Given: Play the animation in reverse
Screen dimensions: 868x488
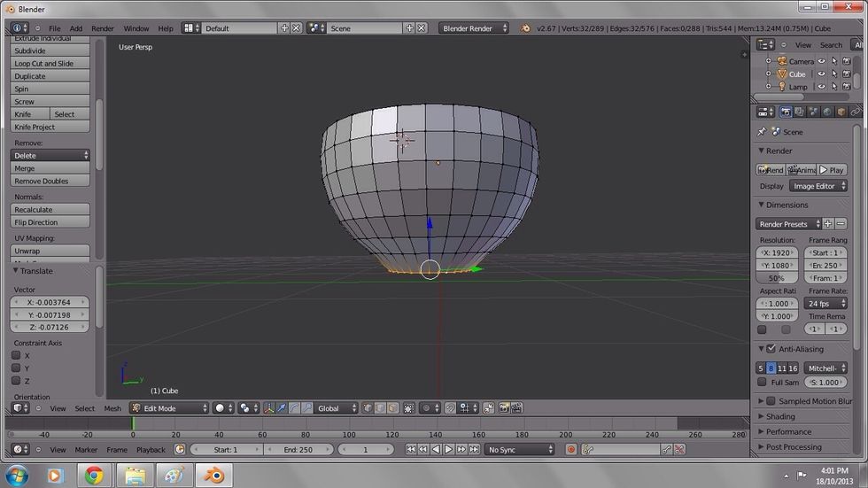Looking at the screenshot, I should [436, 449].
